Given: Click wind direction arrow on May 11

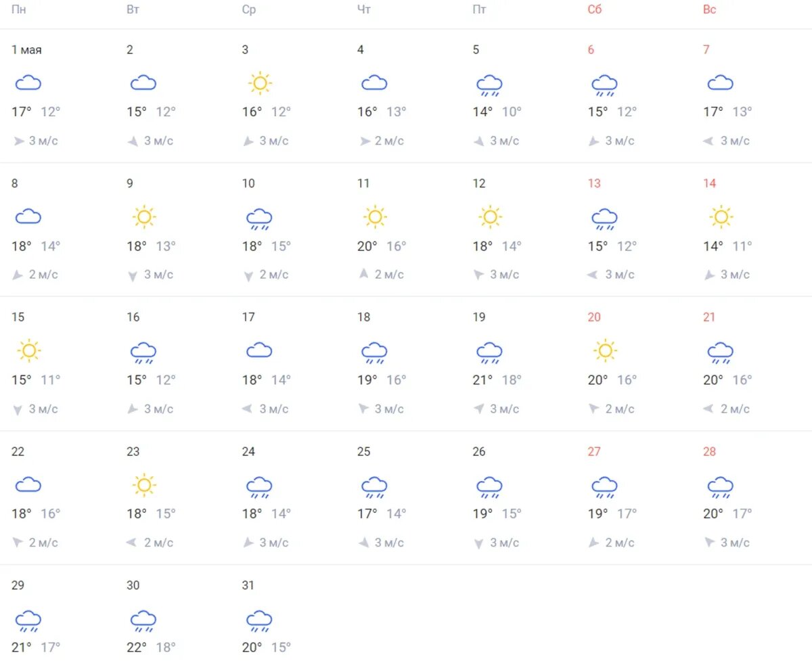Looking at the screenshot, I should pos(363,274).
